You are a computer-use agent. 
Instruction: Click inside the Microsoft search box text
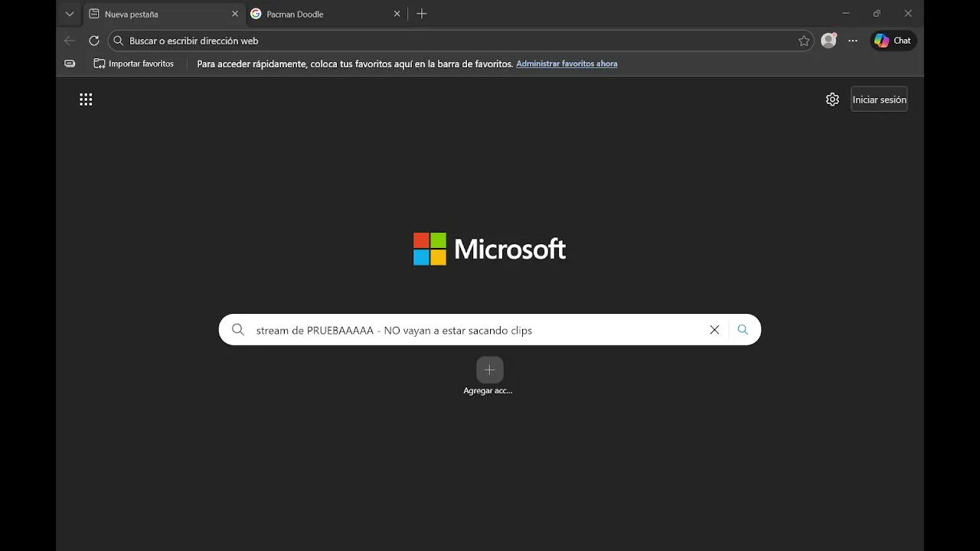[x=394, y=330]
